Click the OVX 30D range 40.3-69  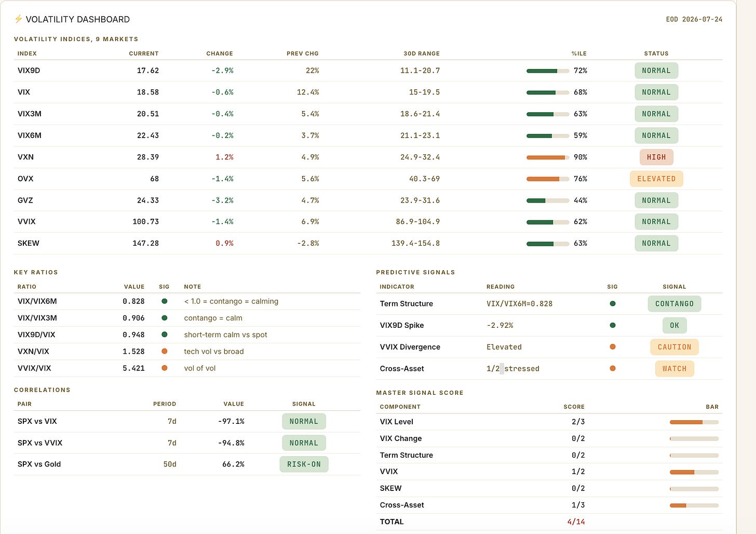tap(424, 179)
